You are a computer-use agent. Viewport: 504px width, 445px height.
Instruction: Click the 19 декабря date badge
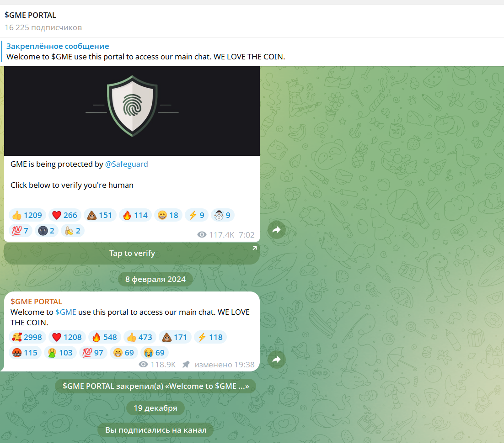coord(155,408)
